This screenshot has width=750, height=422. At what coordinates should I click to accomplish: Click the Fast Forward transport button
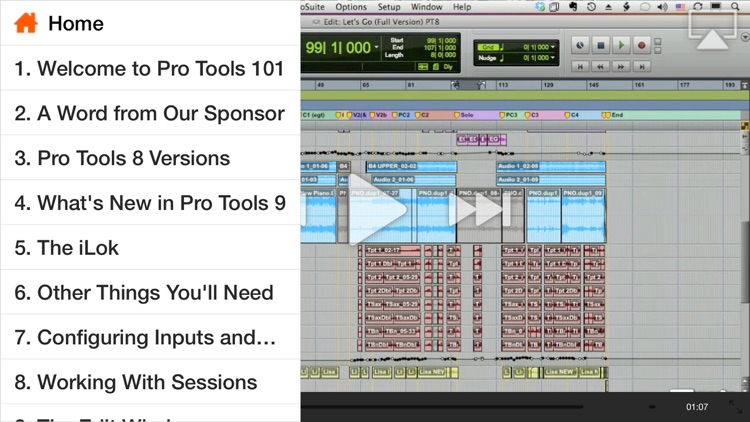click(621, 67)
